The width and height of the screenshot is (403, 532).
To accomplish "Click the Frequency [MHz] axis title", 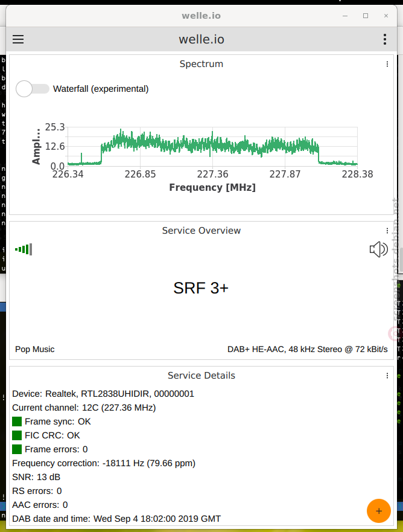I will point(212,187).
